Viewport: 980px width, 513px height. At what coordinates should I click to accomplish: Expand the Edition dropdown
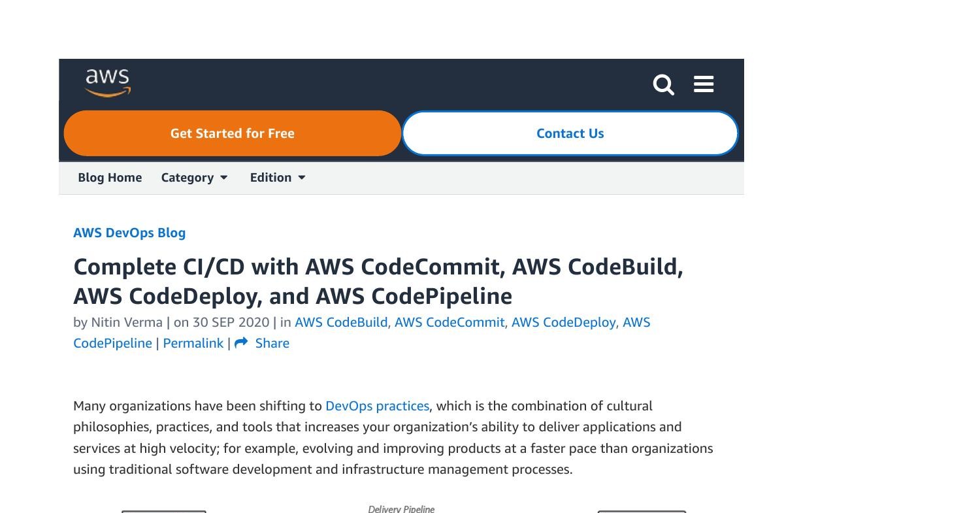(x=278, y=178)
